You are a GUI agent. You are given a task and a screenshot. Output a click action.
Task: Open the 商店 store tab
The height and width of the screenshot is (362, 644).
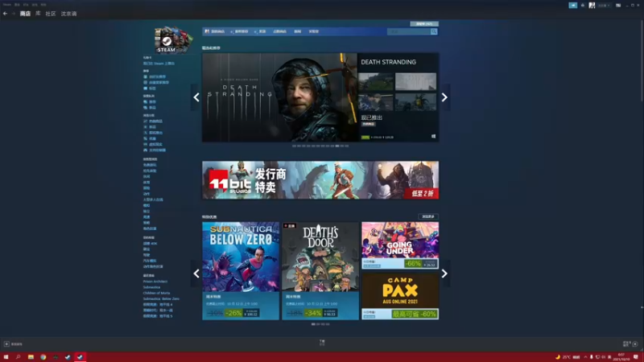coord(25,14)
